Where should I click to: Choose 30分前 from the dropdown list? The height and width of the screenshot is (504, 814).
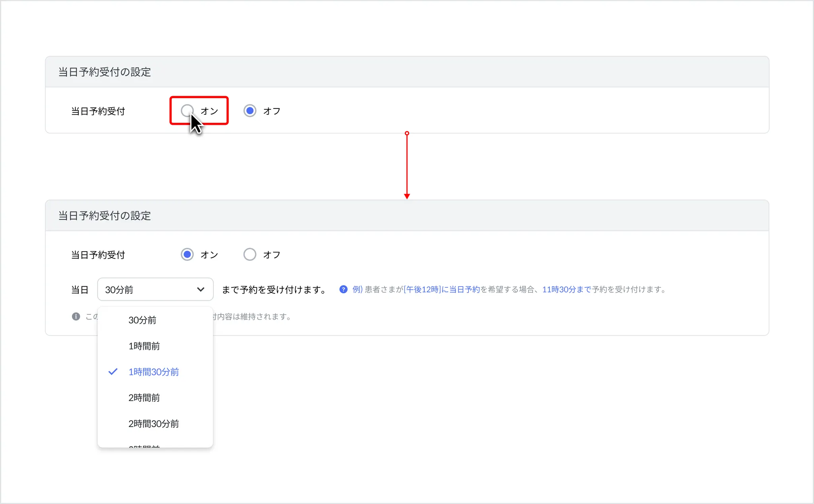click(142, 320)
